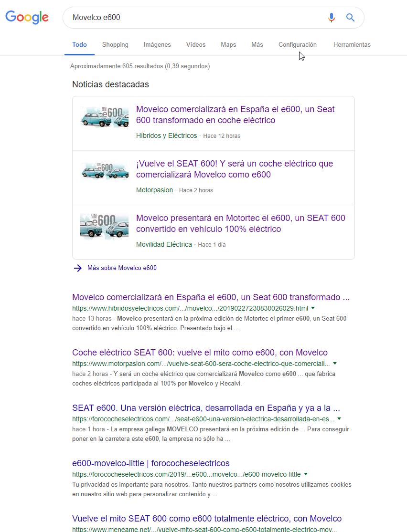Open the Configuración menu
The image size is (407, 532).
pos(298,44)
